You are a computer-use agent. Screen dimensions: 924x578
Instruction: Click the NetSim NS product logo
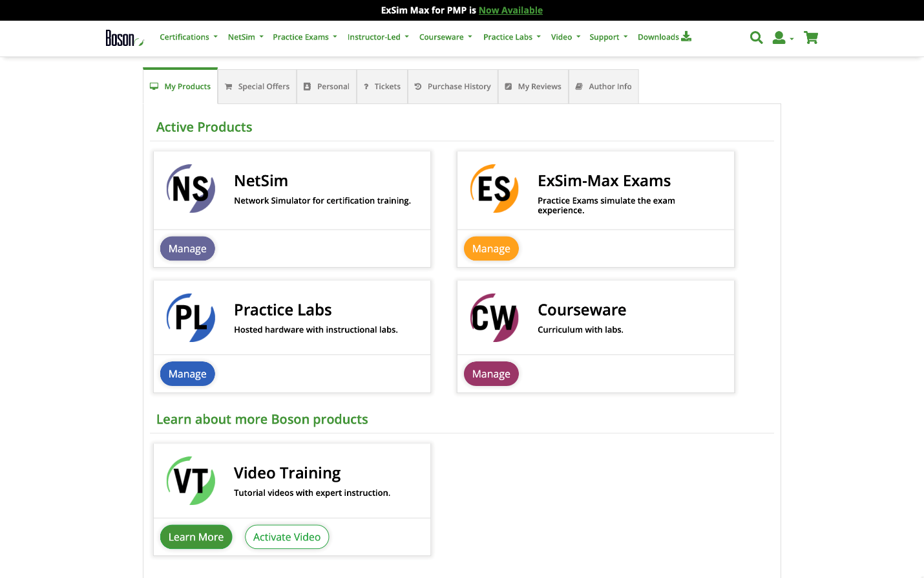pyautogui.click(x=191, y=189)
